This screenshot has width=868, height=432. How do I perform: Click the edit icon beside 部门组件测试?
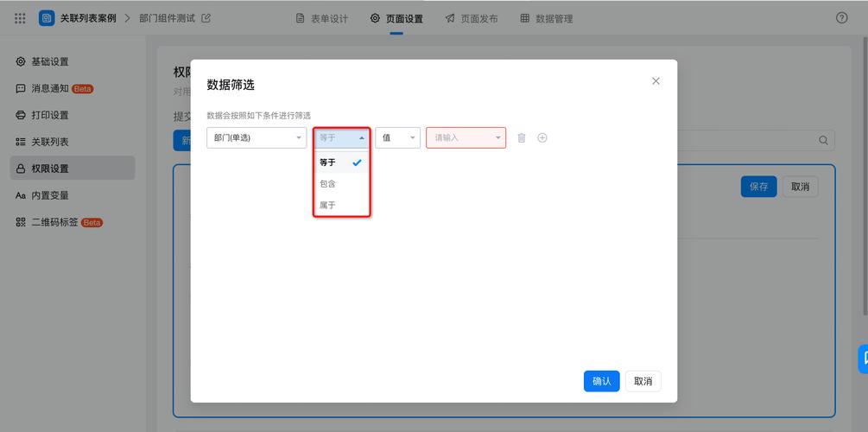(x=206, y=18)
